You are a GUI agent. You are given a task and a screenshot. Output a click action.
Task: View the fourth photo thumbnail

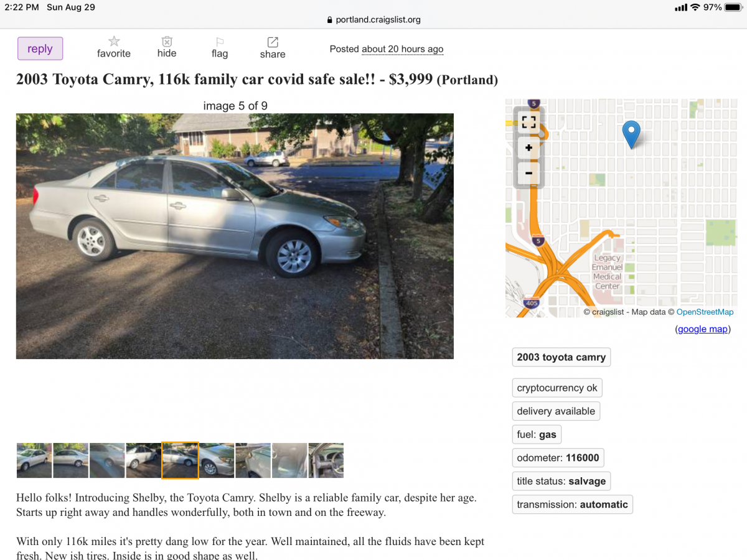coord(143,460)
